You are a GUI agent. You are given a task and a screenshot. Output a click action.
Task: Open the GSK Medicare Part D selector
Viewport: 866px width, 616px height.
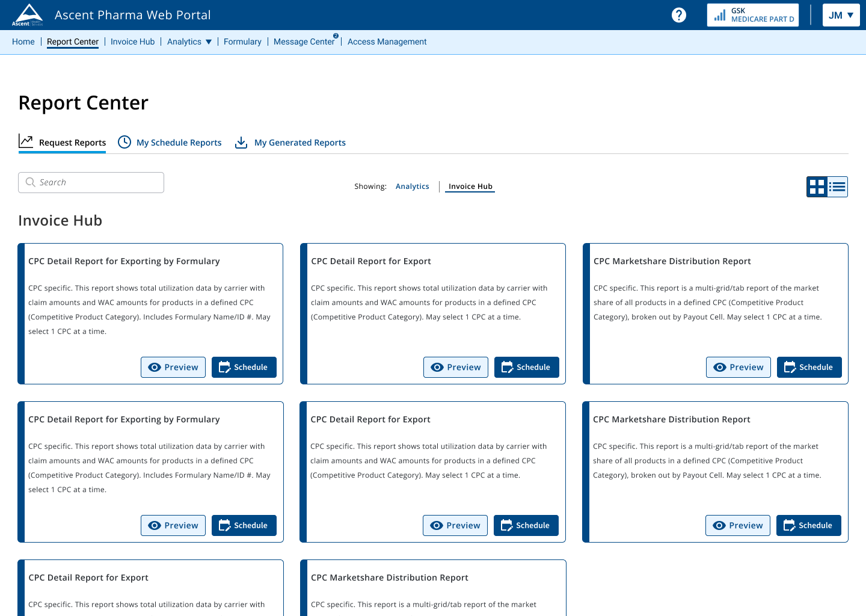[x=753, y=15]
